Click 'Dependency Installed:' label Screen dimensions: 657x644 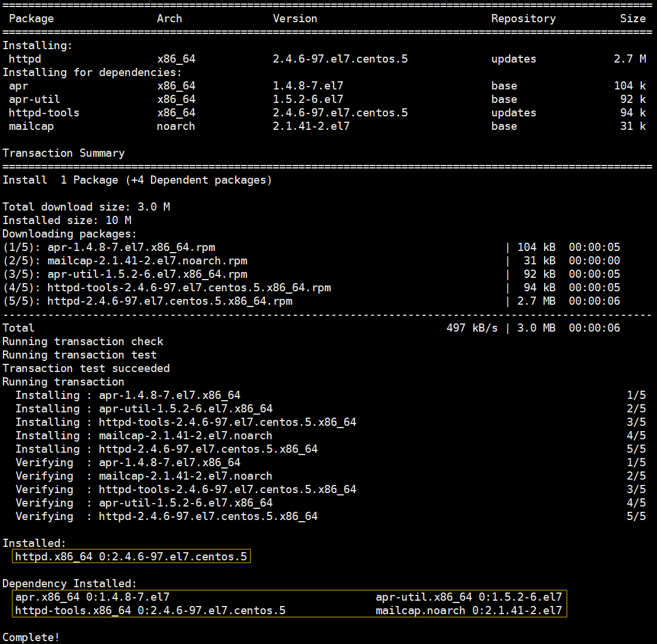(x=70, y=583)
